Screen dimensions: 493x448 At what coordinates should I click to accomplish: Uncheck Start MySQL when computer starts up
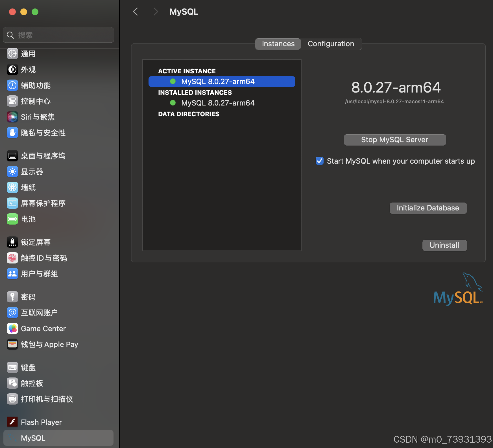319,161
